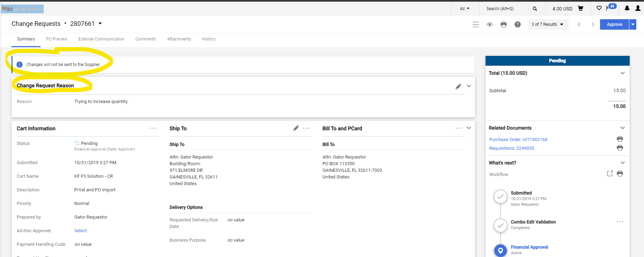Collapse the Related Documents section

[x=622, y=128]
